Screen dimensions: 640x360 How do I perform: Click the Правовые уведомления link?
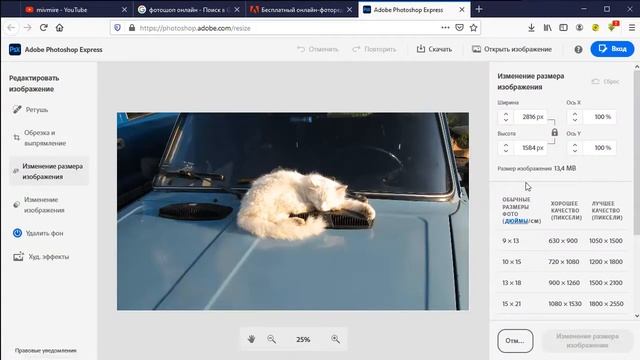[x=46, y=350]
